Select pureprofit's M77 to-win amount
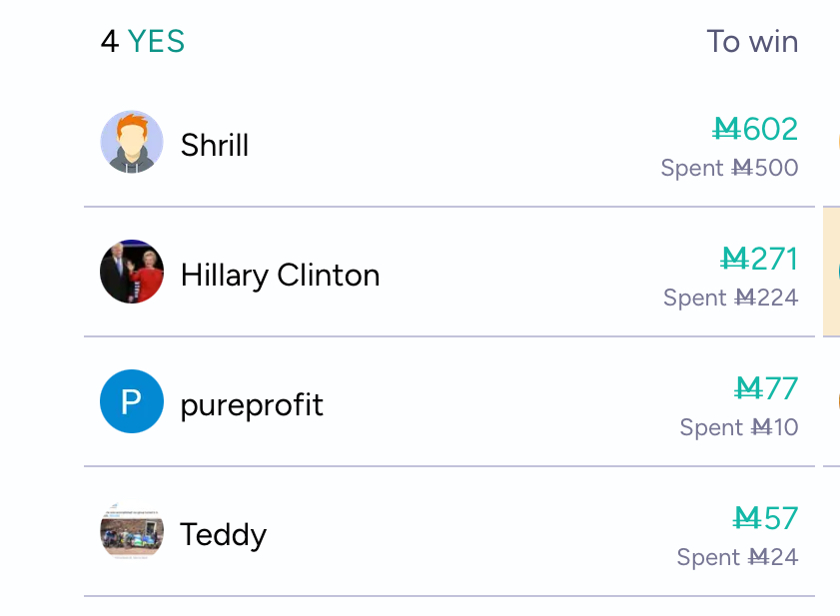Image resolution: width=840 pixels, height=616 pixels. tap(766, 388)
